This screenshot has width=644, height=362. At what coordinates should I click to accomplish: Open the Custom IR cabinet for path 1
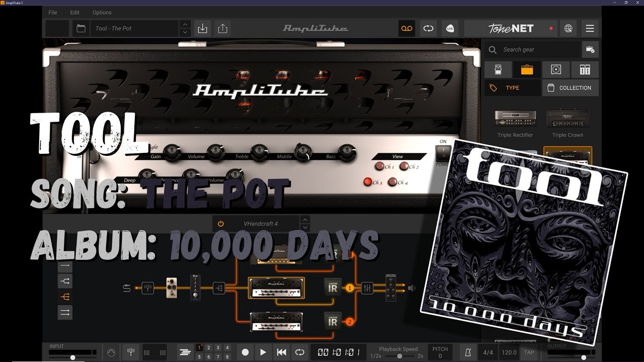click(x=333, y=288)
